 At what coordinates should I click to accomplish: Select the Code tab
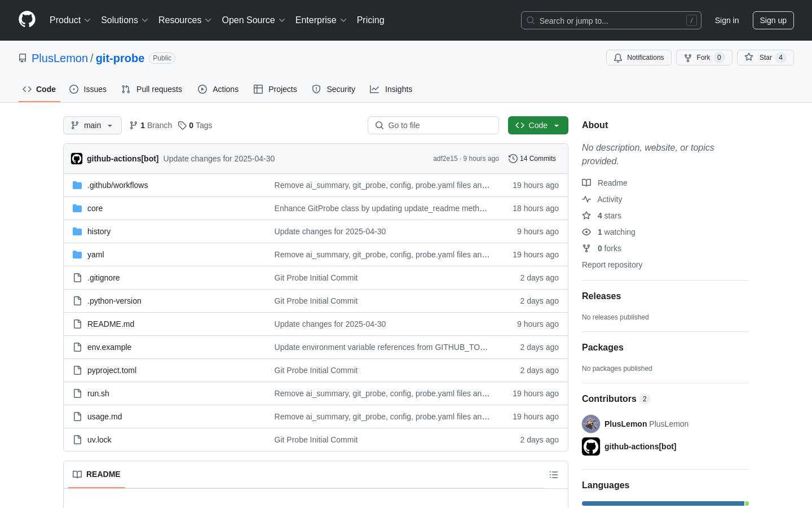pos(39,89)
